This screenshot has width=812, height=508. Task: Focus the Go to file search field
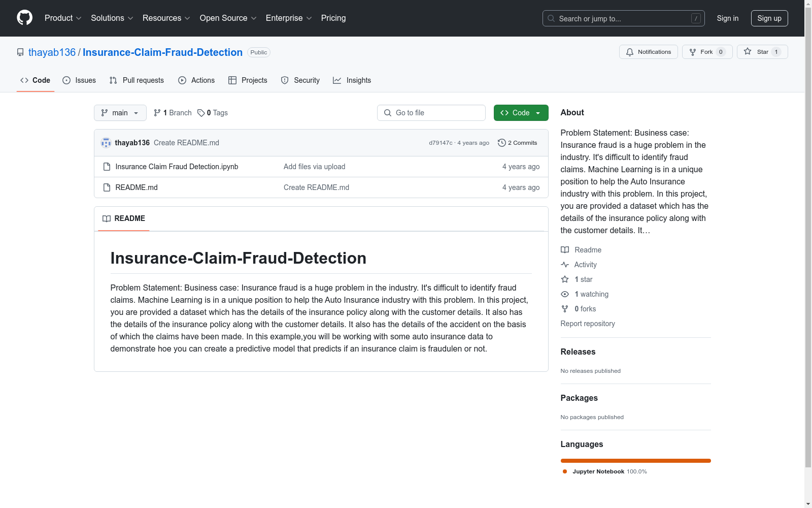point(431,113)
